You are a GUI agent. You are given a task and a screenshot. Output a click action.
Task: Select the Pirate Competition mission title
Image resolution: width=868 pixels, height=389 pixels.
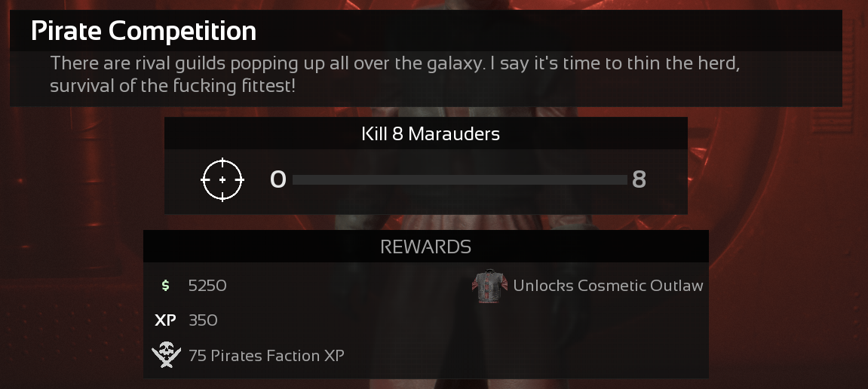[144, 31]
